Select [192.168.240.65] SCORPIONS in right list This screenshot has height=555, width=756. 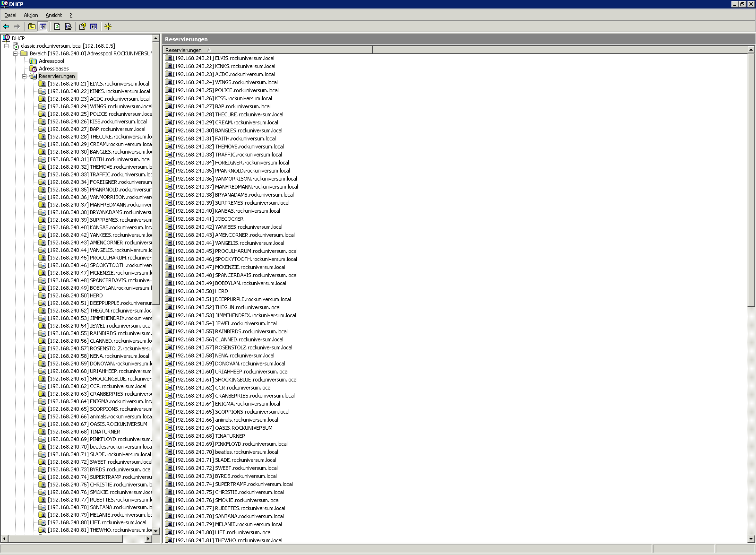(231, 412)
